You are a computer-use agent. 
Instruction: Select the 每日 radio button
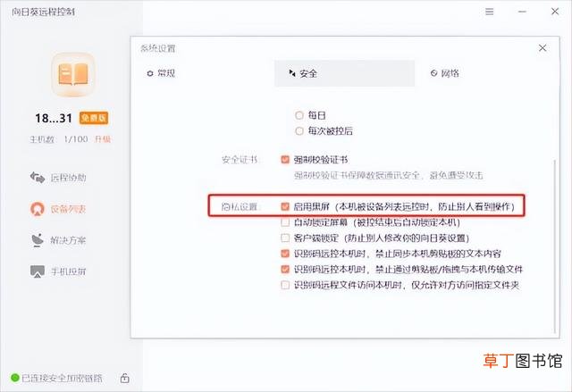coord(299,115)
